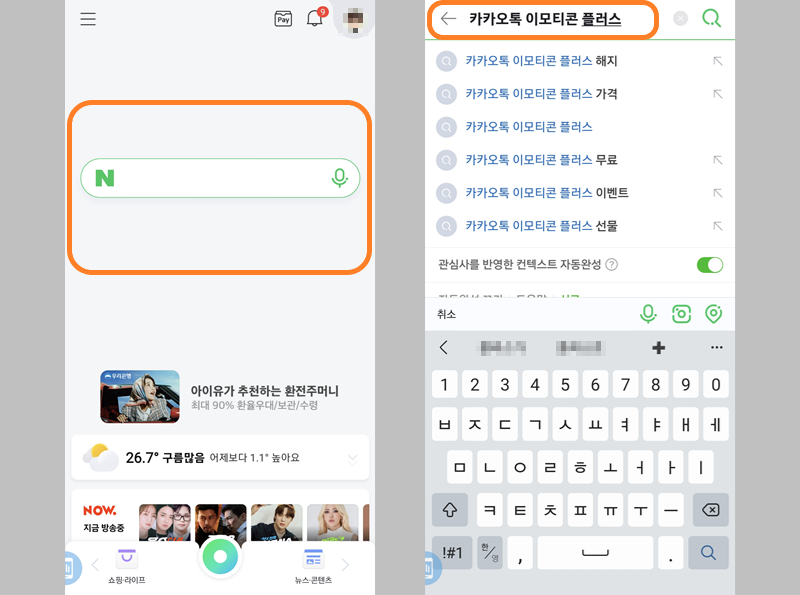This screenshot has width=800, height=595.
Task: Tap the green search magnifier icon
Action: click(x=712, y=19)
